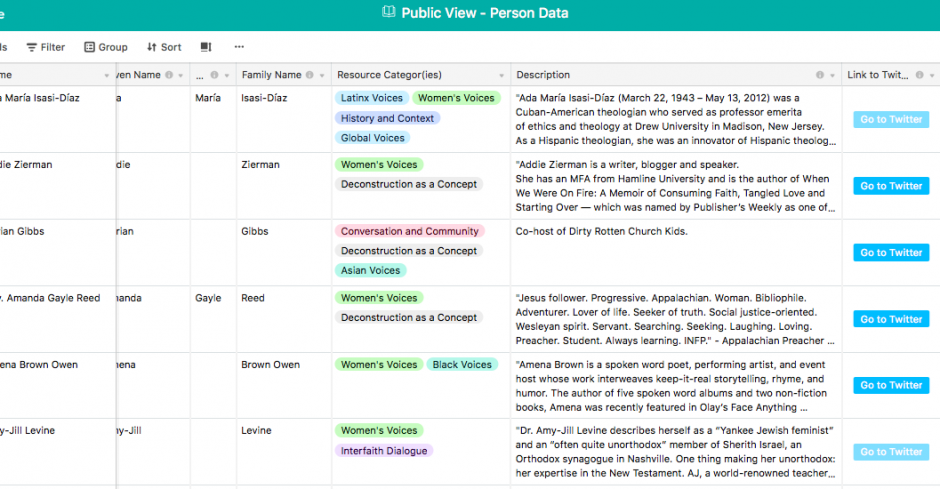Click info icon in Link to Twitter header
The width and height of the screenshot is (940, 489).
click(x=919, y=75)
